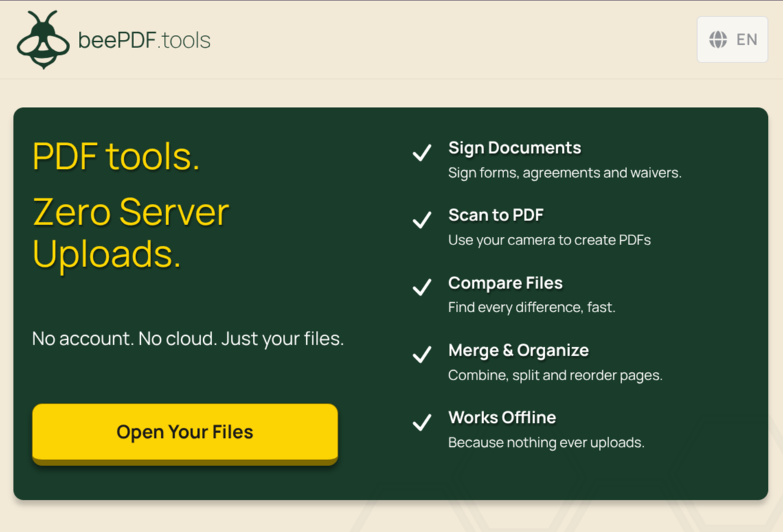Click the checkmark beside Sign Documents
The height and width of the screenshot is (532, 783).
tap(422, 152)
